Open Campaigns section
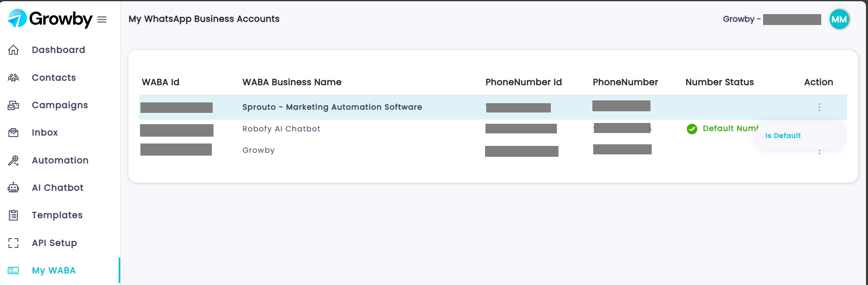This screenshot has width=868, height=285. coord(60,105)
